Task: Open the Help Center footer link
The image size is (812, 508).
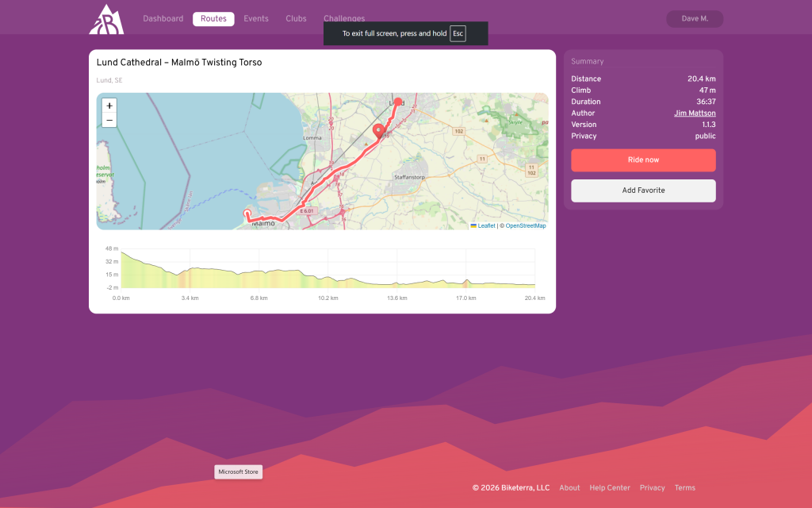Action: pyautogui.click(x=610, y=488)
